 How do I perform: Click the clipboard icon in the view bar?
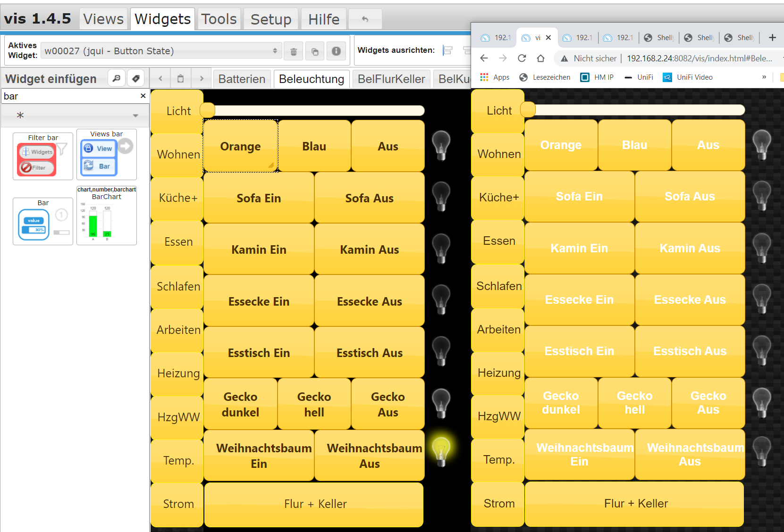click(x=180, y=78)
